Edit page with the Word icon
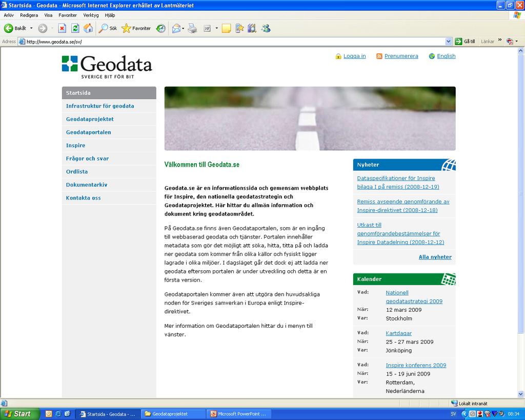525x420 pixels. point(207,29)
